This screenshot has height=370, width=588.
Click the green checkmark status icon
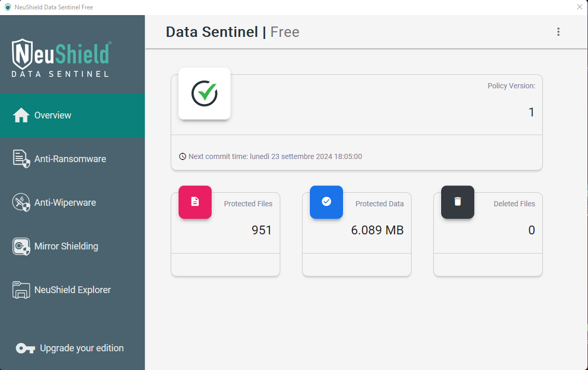pos(204,94)
